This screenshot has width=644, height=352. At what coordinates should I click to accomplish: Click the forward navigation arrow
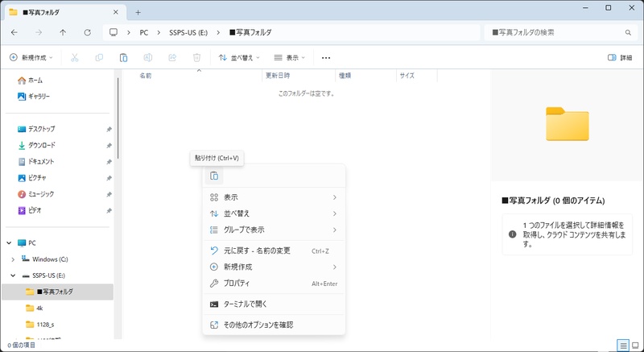coord(39,32)
